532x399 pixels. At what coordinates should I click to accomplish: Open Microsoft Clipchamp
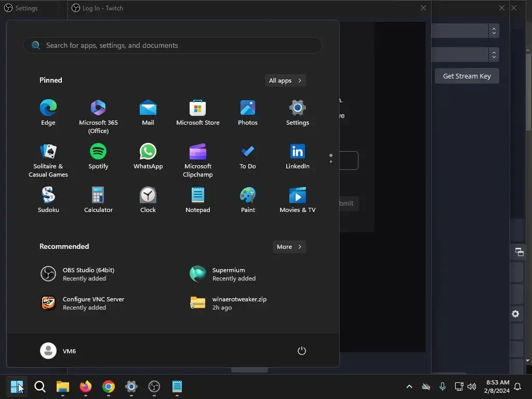click(x=198, y=161)
